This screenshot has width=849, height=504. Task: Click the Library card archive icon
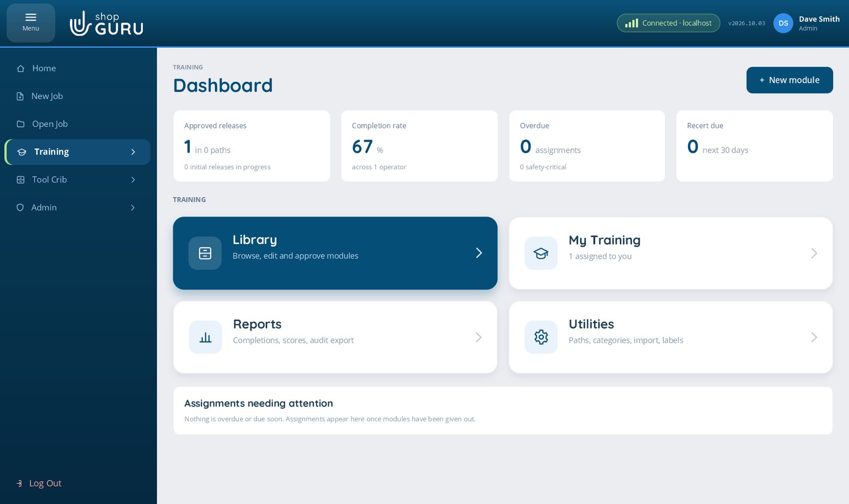click(205, 253)
